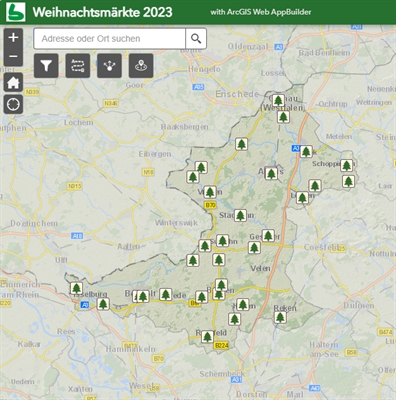The height and width of the screenshot is (400, 396).
Task: Locate my position with crosshair button
Action: click(x=13, y=104)
